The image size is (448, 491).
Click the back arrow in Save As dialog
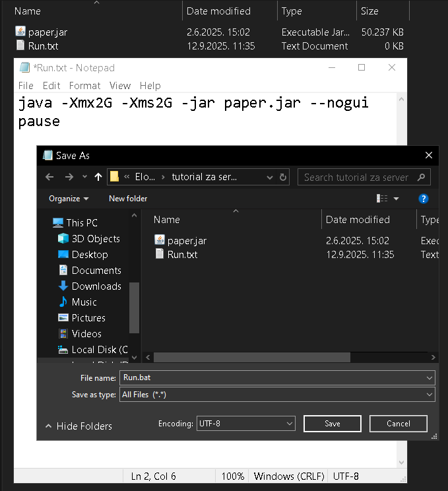[49, 177]
